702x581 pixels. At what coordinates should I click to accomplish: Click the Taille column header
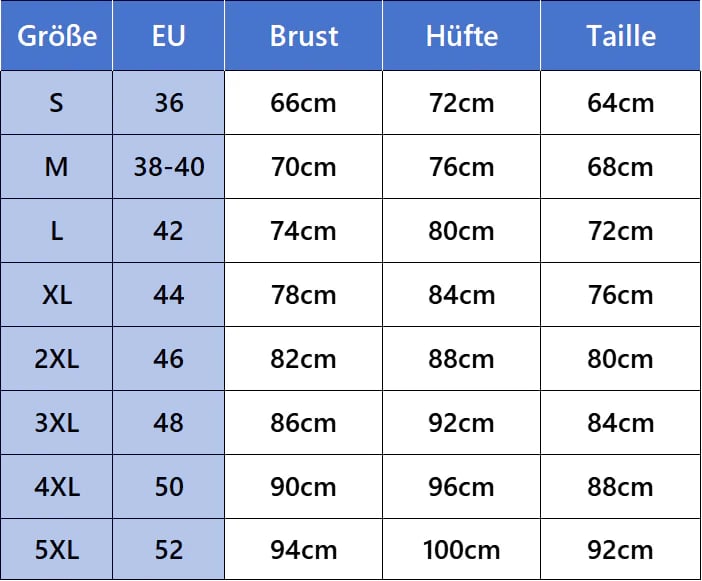[x=621, y=36]
